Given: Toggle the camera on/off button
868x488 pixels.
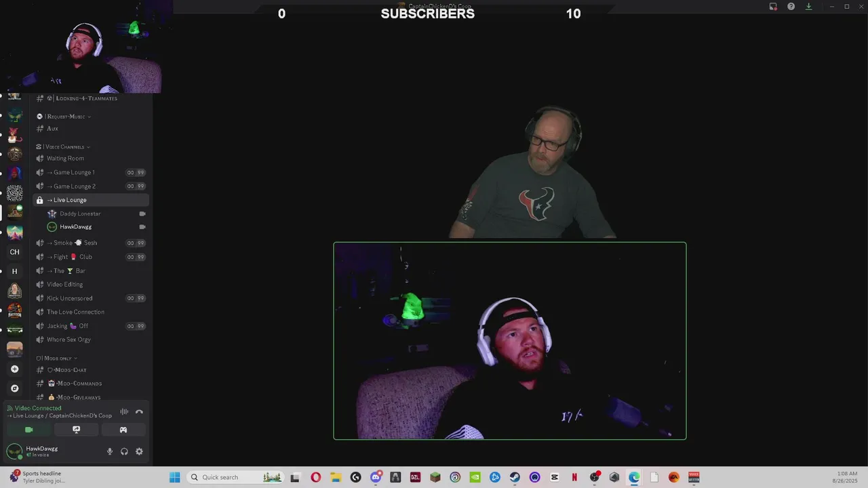Looking at the screenshot, I should [28, 430].
